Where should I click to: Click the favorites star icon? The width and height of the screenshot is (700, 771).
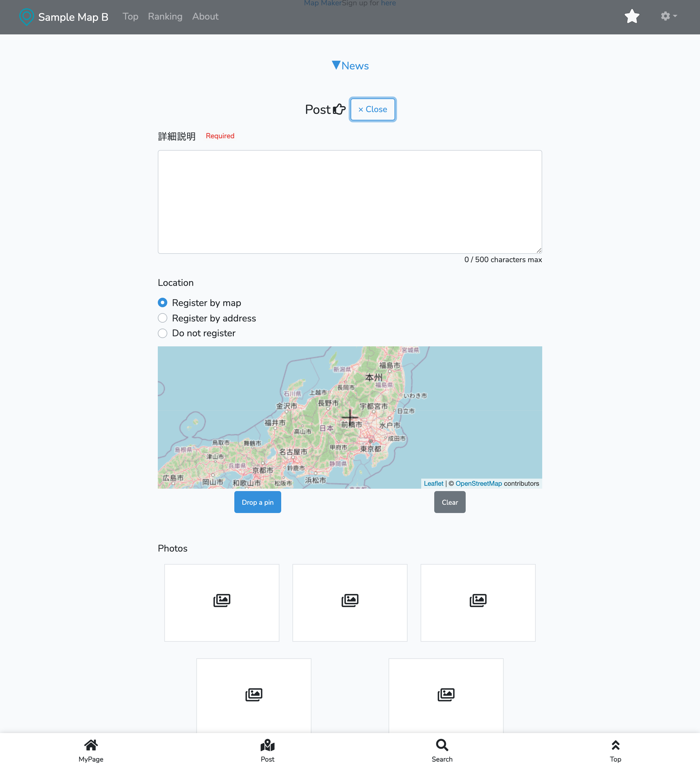(632, 16)
